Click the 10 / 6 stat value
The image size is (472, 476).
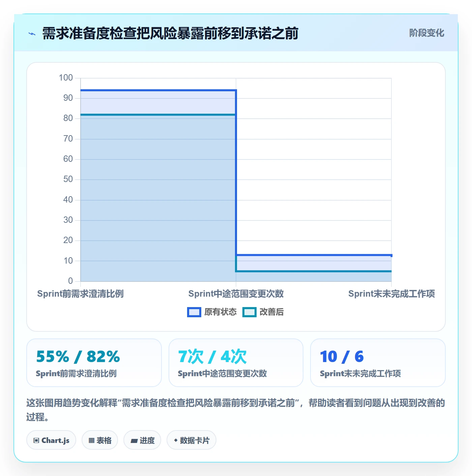[342, 356]
